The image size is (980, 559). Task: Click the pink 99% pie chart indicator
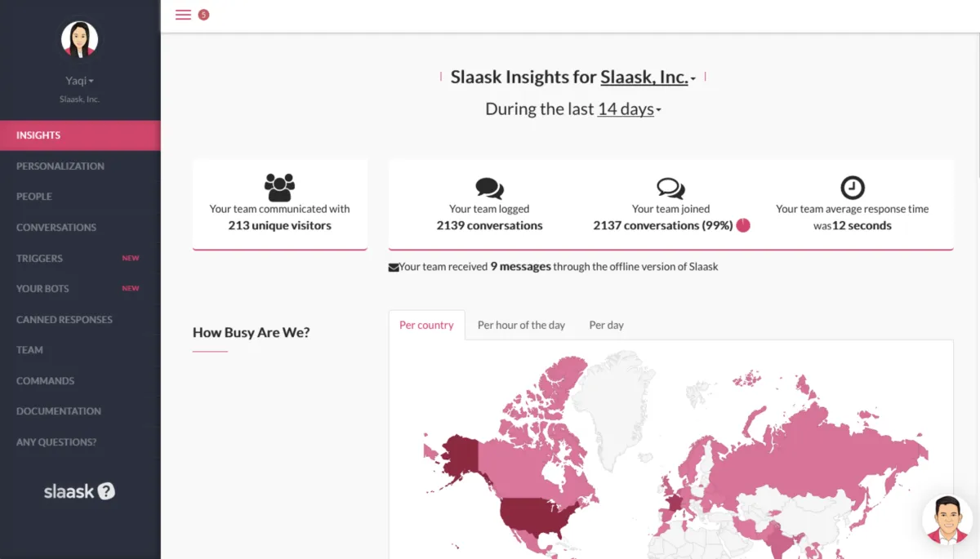[x=743, y=225]
